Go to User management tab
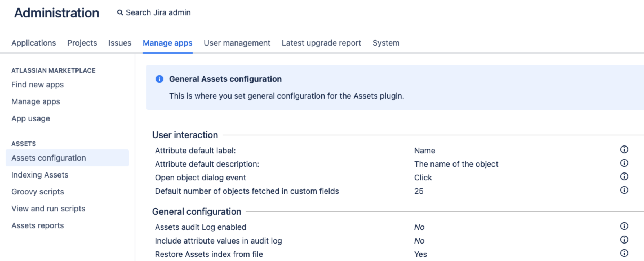 (x=237, y=43)
